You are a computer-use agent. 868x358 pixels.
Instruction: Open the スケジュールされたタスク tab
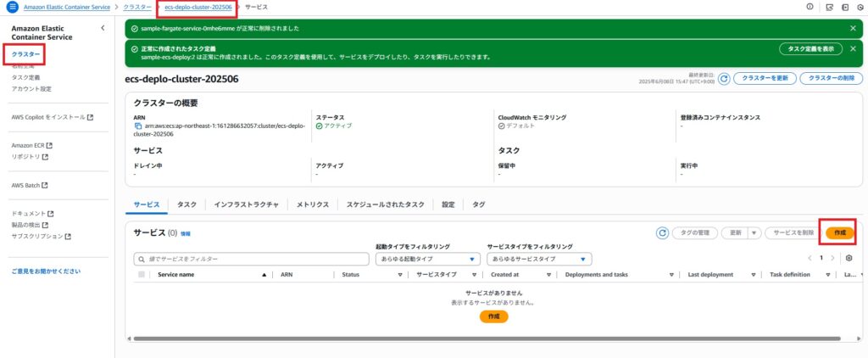[386, 204]
